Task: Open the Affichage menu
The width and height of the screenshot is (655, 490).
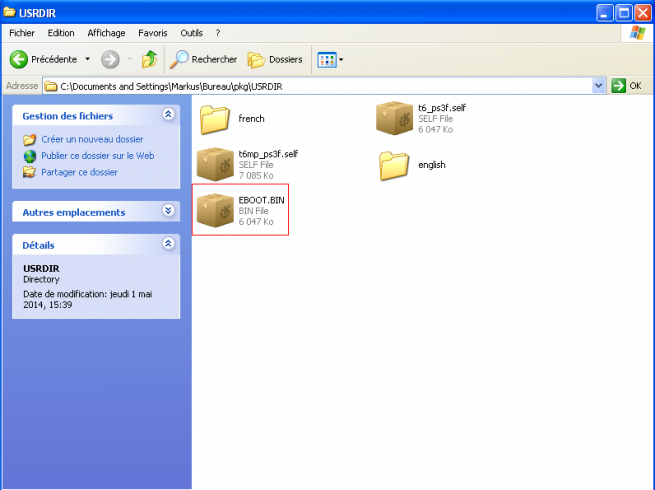Action: tap(106, 33)
